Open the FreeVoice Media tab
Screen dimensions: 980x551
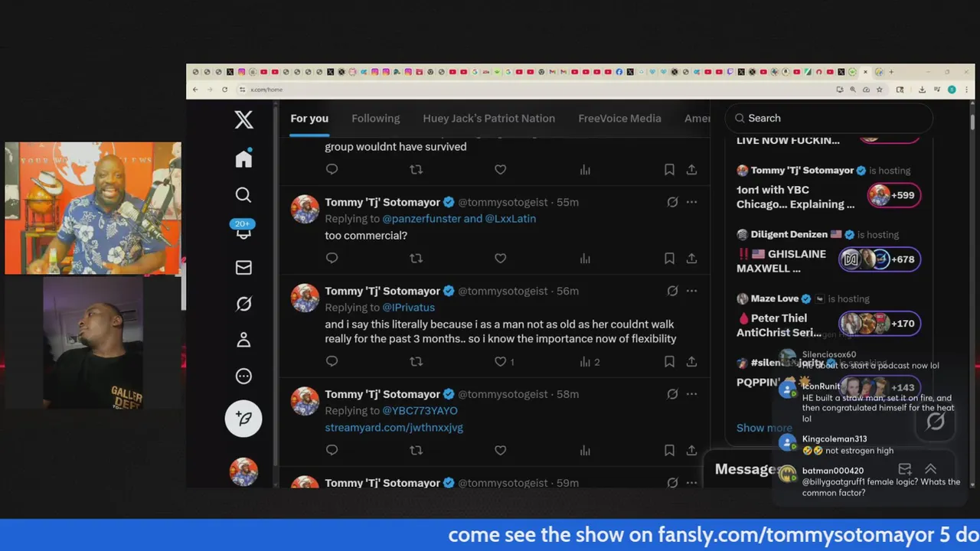(x=619, y=118)
